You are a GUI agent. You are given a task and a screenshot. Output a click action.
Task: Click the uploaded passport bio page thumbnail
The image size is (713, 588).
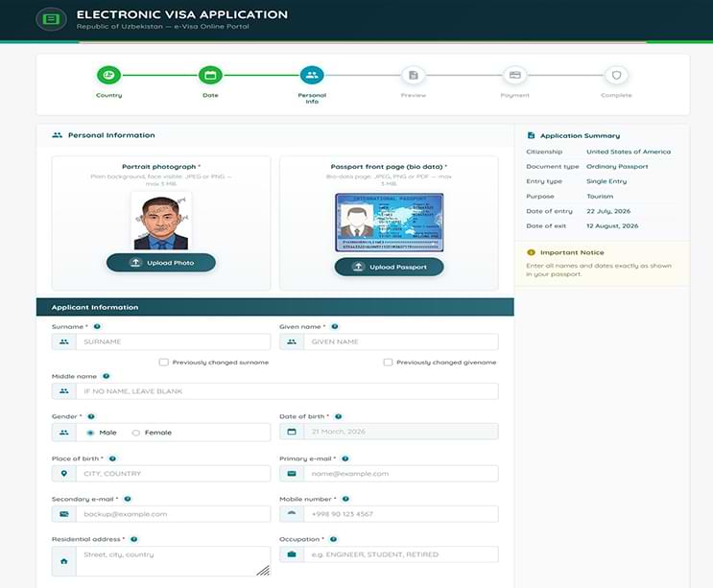point(390,223)
